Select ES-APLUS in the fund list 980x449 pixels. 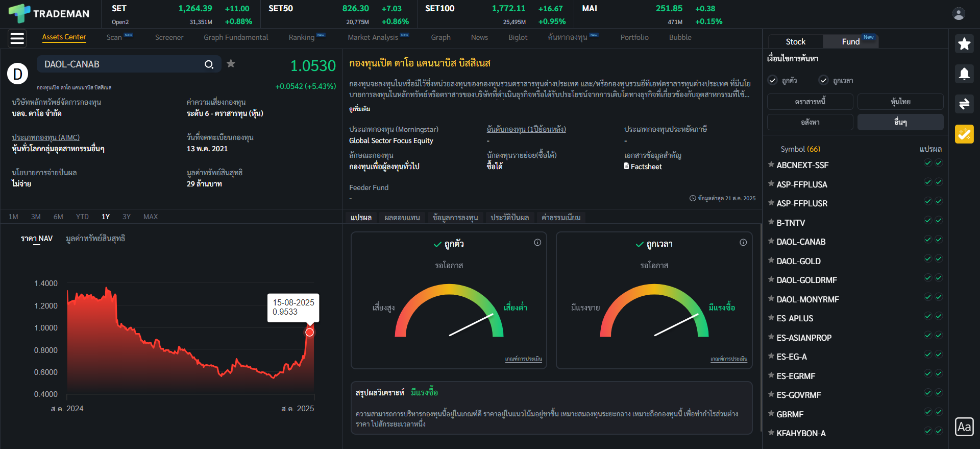pyautogui.click(x=795, y=318)
